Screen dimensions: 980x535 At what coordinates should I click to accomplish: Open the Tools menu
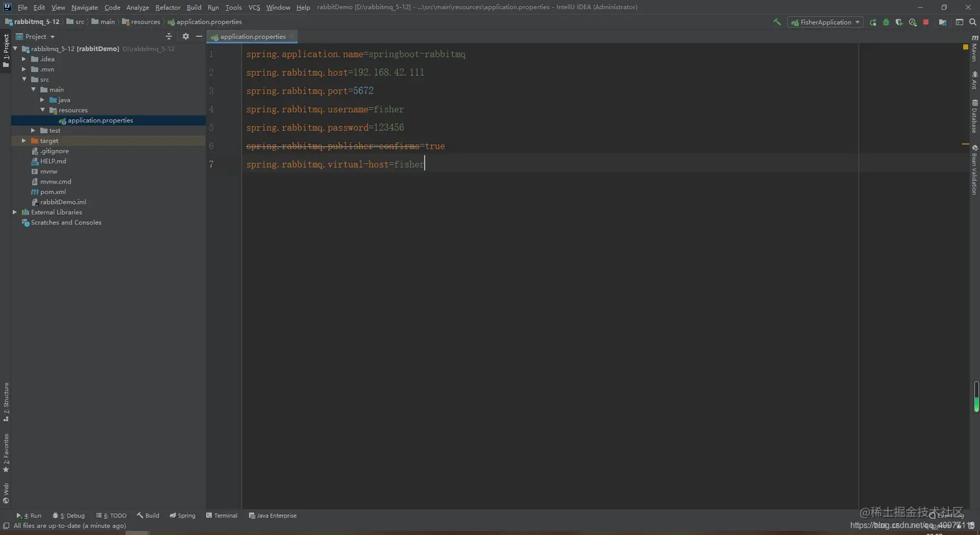coord(233,7)
